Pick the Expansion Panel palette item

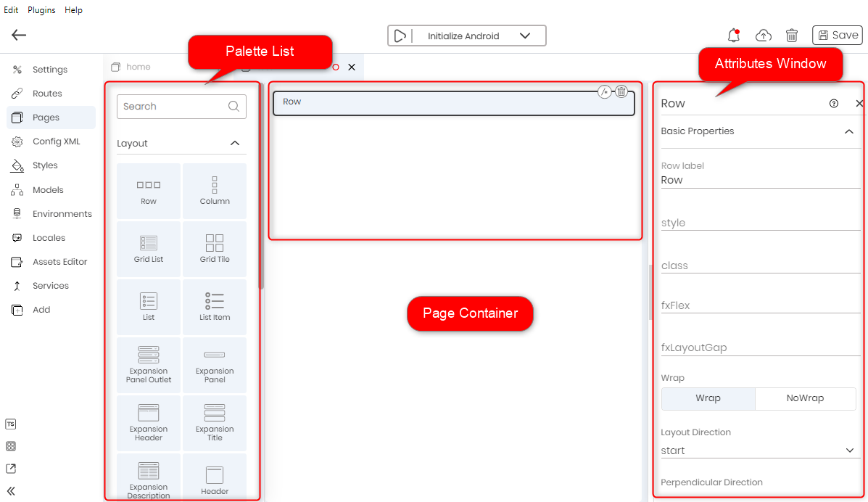[215, 365]
